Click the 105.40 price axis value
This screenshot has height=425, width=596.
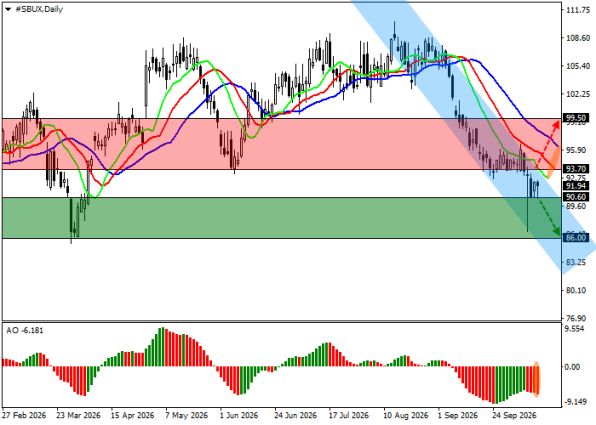pyautogui.click(x=578, y=66)
